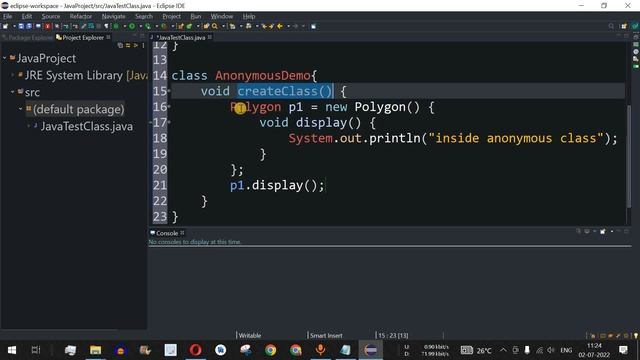Image resolution: width=640 pixels, height=360 pixels.
Task: Open the File menu
Action: click(8, 16)
